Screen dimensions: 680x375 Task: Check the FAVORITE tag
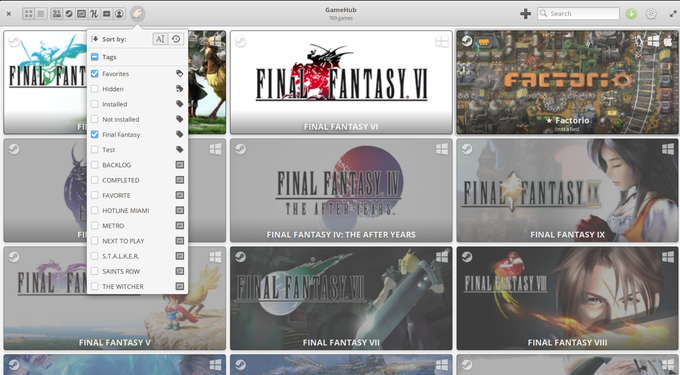95,195
